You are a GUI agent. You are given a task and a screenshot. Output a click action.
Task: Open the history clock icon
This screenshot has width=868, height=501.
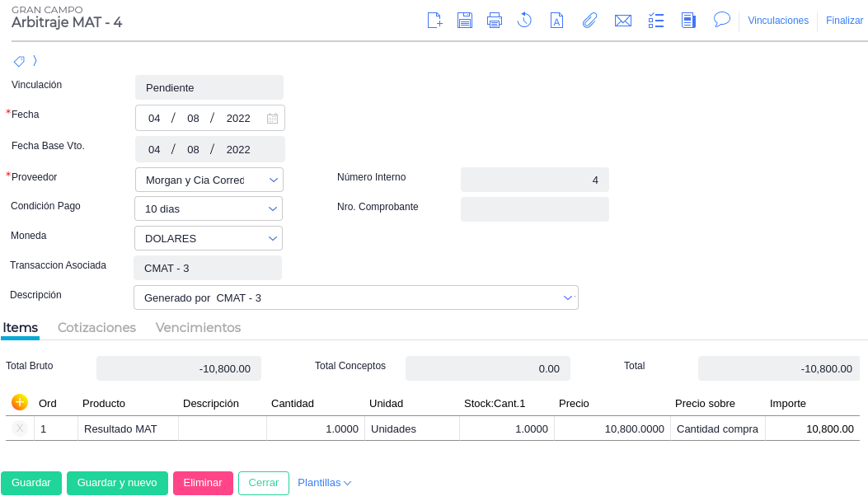point(524,21)
